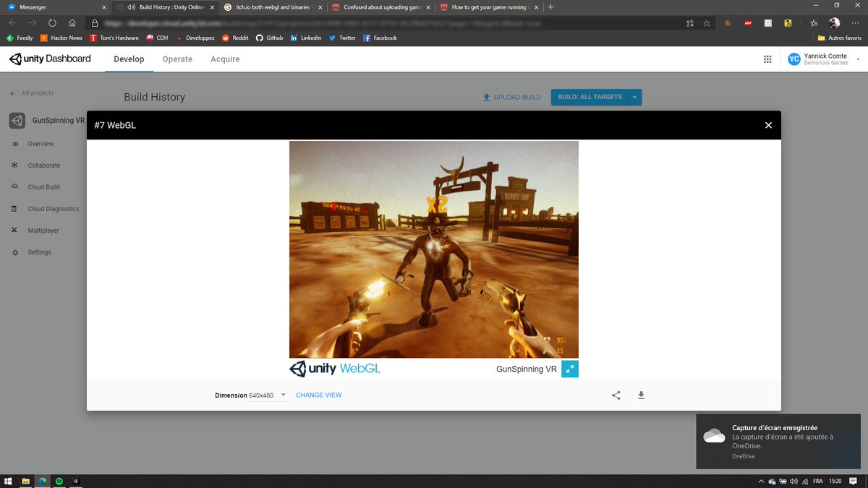The width and height of the screenshot is (868, 488).
Task: Open the Twitter bookmark
Action: coord(342,38)
